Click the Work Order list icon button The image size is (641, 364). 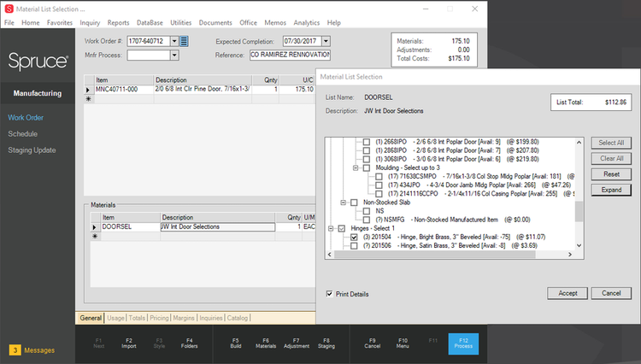pyautogui.click(x=184, y=41)
